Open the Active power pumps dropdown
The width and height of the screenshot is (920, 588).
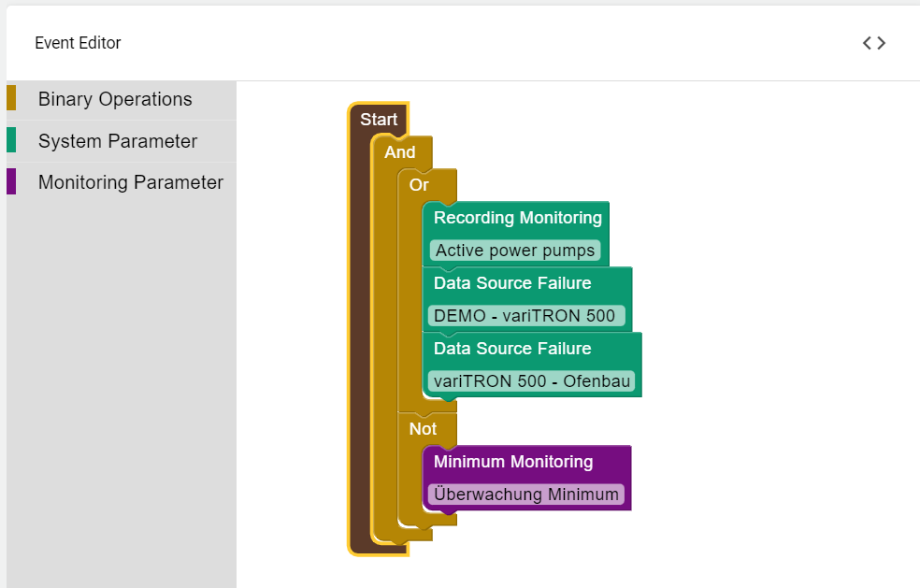coord(515,251)
